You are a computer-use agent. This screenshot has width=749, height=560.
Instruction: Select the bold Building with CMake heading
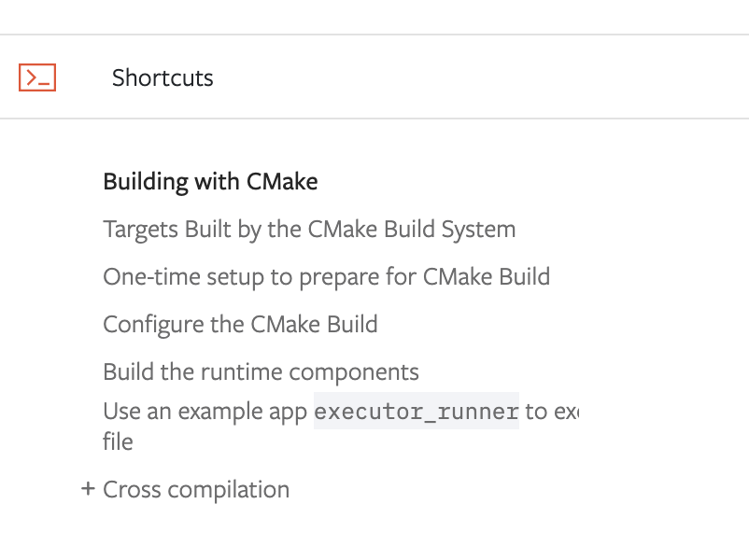[210, 182]
